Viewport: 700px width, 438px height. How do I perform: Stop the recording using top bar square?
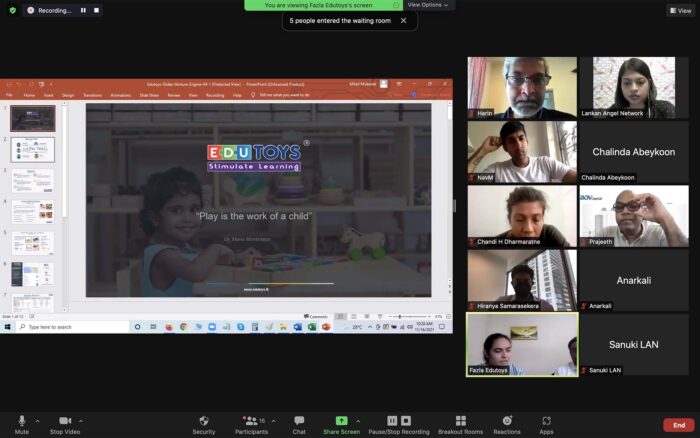point(96,10)
